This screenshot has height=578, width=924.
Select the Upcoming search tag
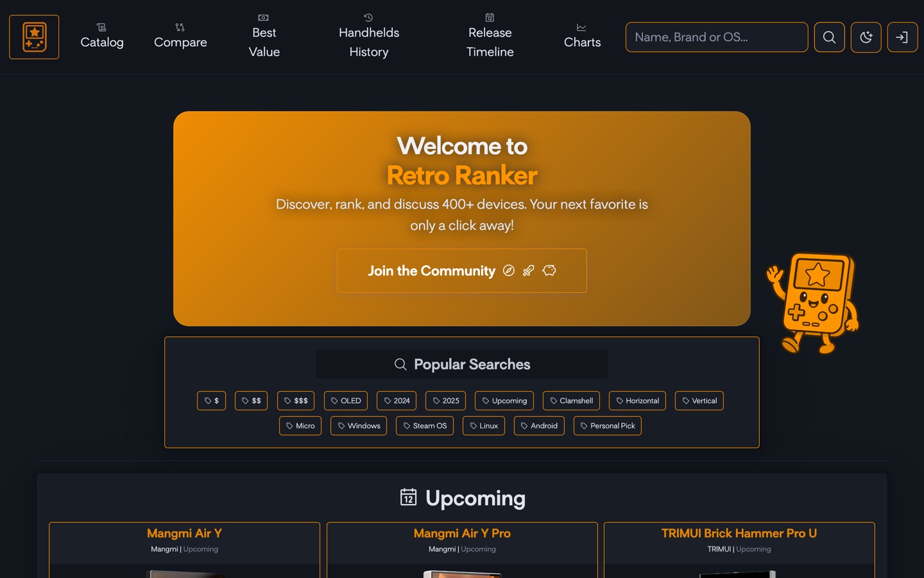click(504, 401)
